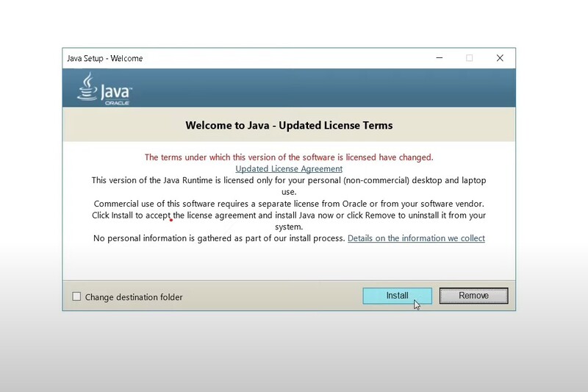Click the Remove button
Viewport: 588px width, 392px height.
click(x=473, y=296)
